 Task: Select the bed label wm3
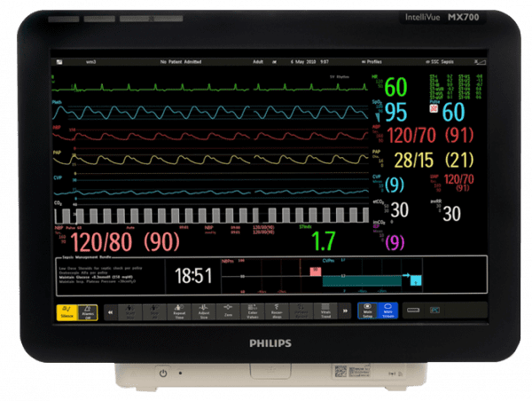[x=90, y=62]
